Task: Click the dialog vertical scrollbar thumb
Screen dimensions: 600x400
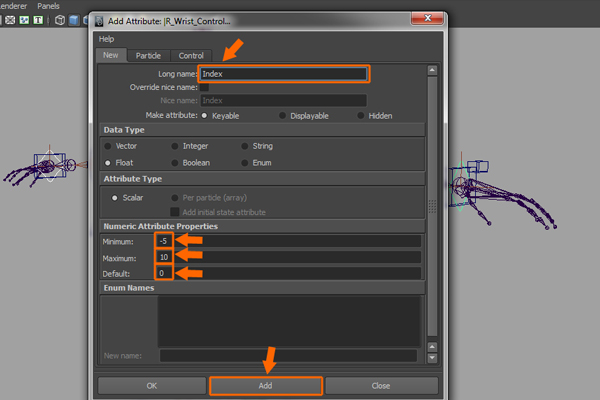Action: click(x=432, y=207)
